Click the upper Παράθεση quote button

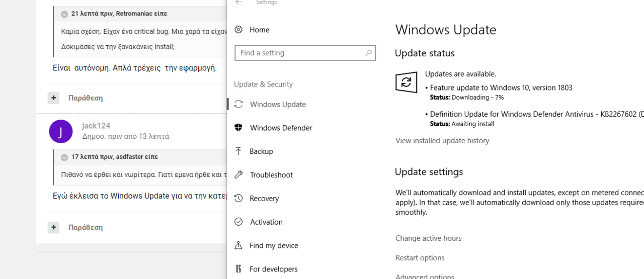pos(86,98)
